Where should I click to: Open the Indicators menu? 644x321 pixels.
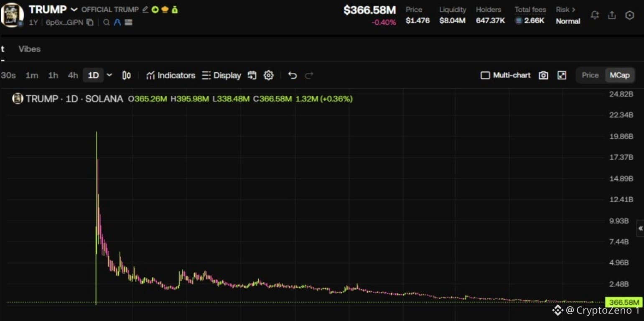point(171,75)
